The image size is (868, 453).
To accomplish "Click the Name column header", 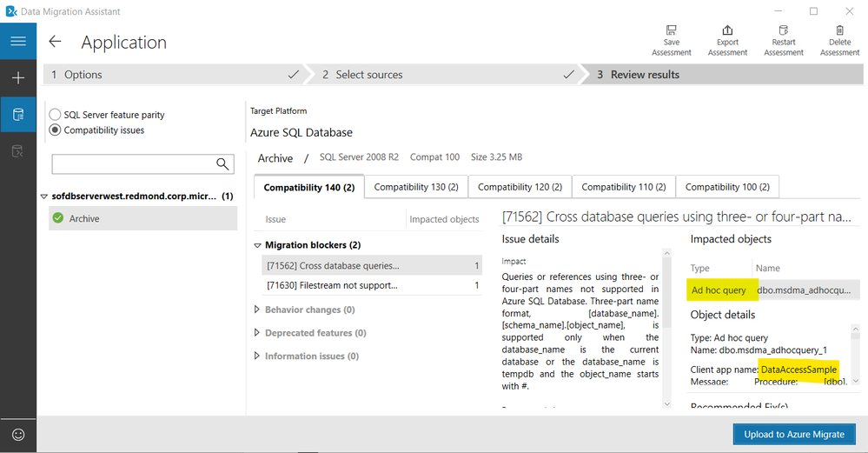I will (x=768, y=268).
